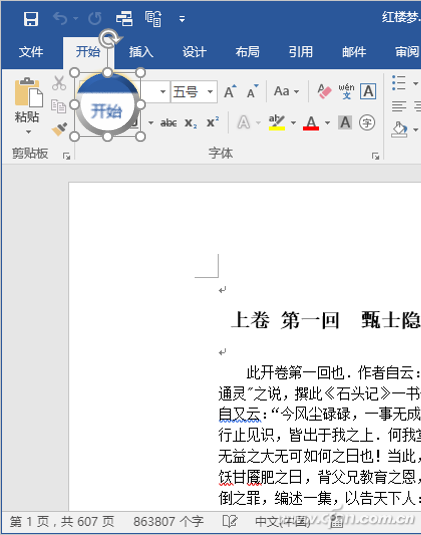
Task: Apply character border with boxed A
Action: click(368, 91)
